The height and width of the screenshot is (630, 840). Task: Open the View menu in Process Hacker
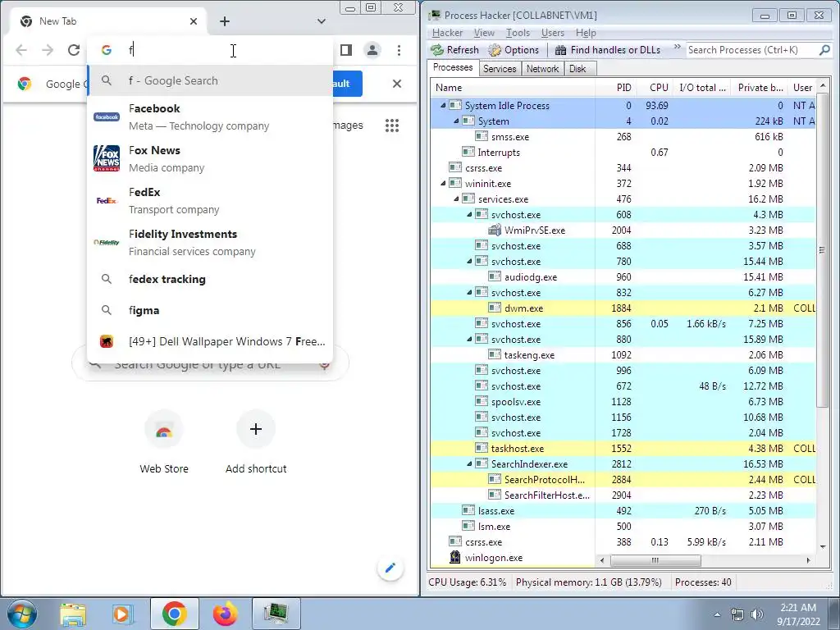click(484, 33)
